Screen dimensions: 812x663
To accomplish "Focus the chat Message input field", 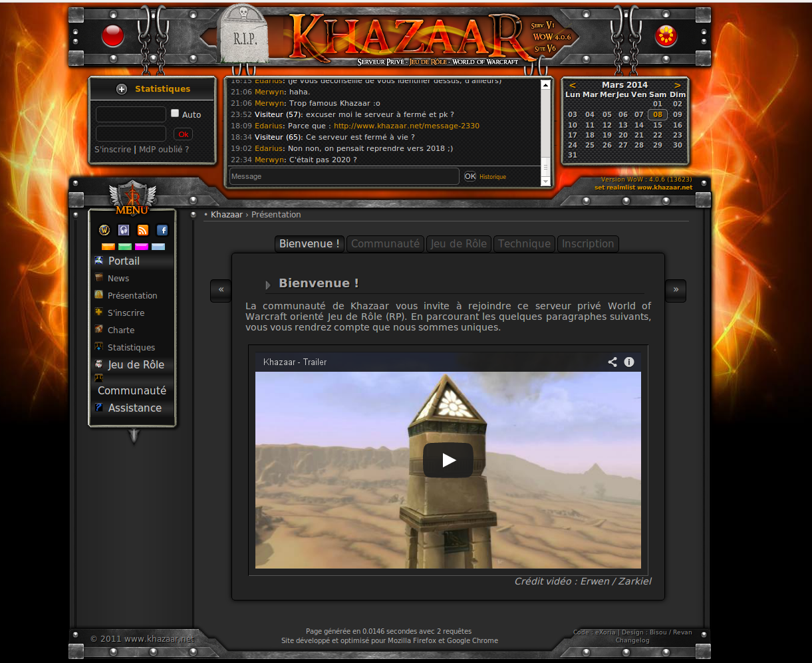I will click(344, 176).
